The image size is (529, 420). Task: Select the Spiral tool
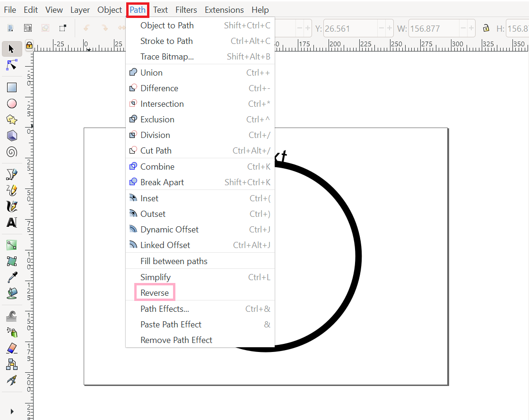[x=11, y=152]
